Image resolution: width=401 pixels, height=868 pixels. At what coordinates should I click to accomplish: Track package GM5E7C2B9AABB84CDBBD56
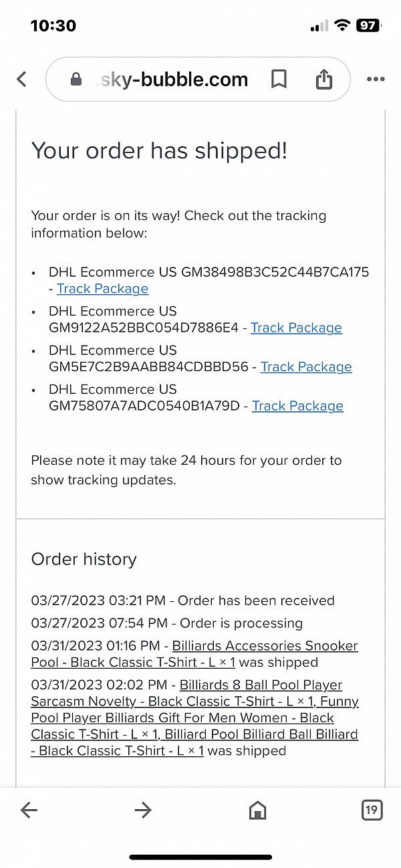306,366
